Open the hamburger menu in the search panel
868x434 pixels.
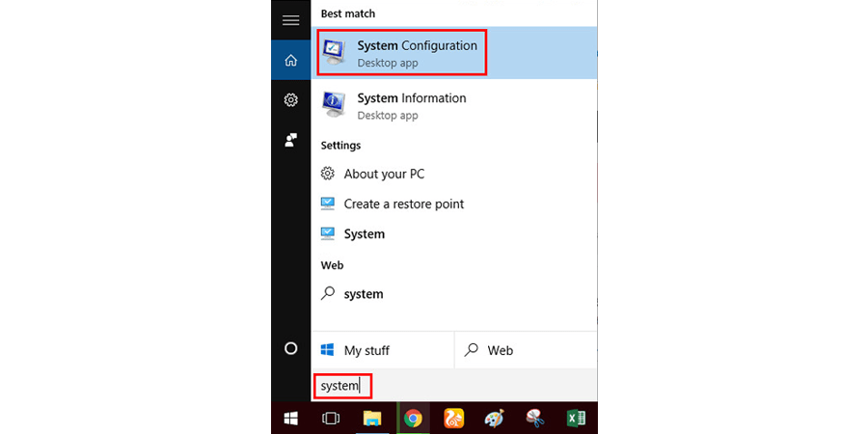click(x=290, y=20)
